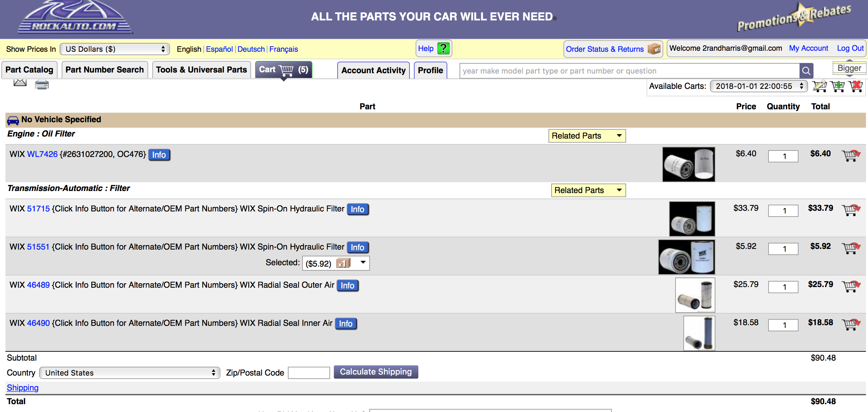Click quantity field for WIX 51715

tap(783, 211)
